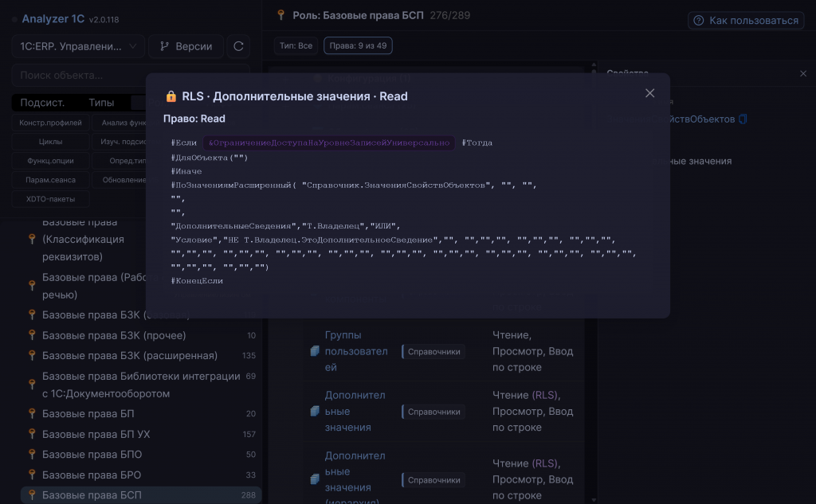
Task: Select the Циклы filter chip
Action: click(50, 142)
